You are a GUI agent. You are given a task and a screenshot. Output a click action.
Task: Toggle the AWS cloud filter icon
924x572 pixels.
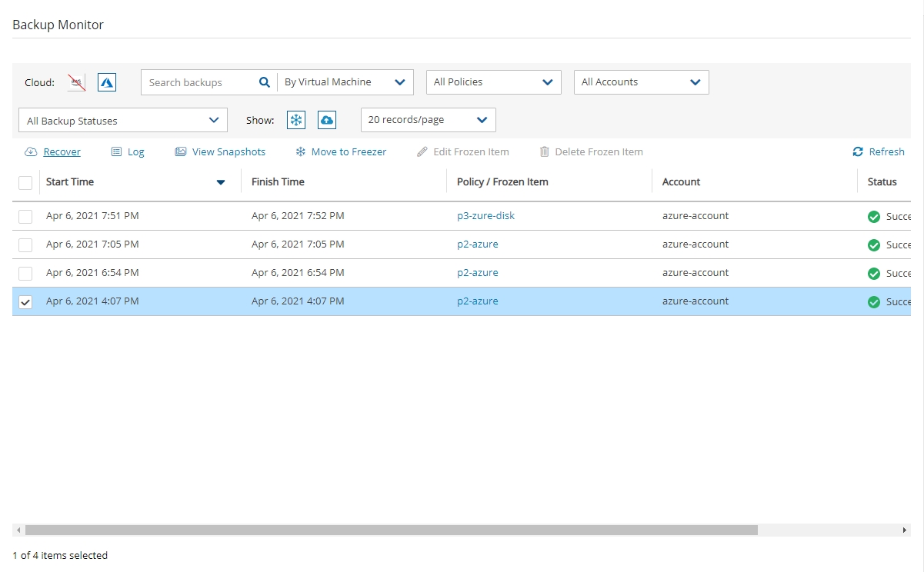point(76,82)
